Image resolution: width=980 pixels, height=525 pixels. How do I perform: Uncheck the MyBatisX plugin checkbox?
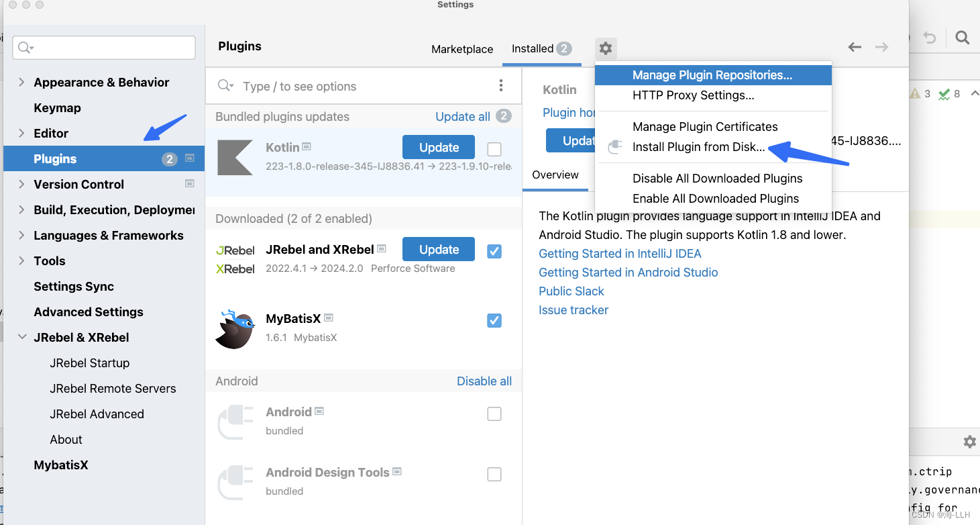(494, 320)
